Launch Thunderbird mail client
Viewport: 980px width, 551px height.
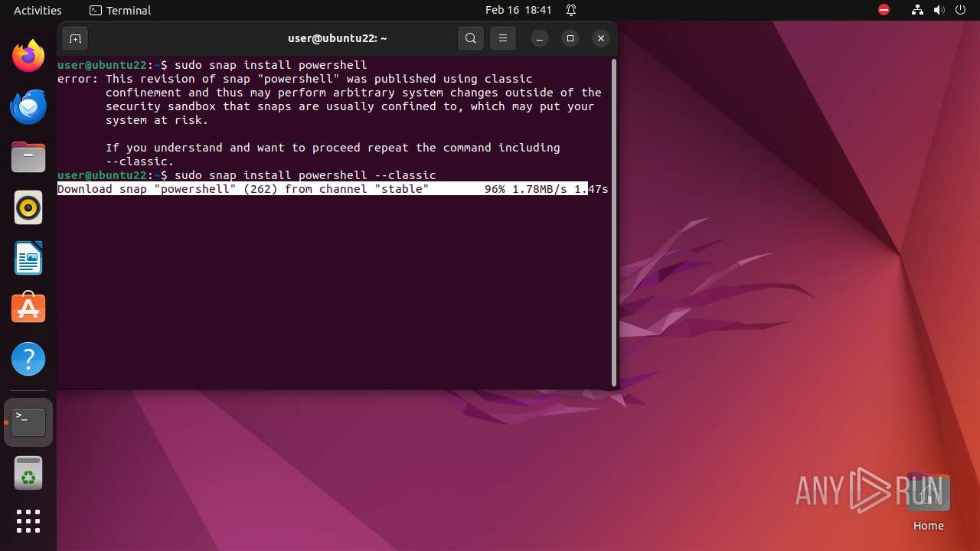click(x=28, y=106)
